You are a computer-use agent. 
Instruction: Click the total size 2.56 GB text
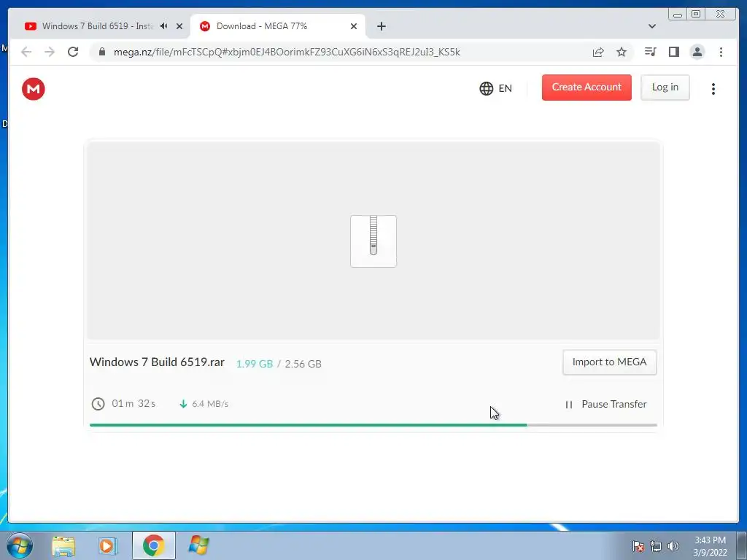click(x=303, y=364)
